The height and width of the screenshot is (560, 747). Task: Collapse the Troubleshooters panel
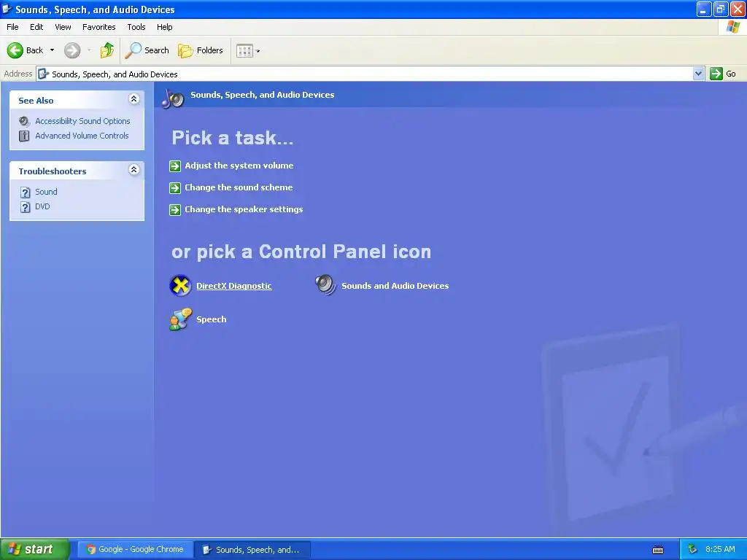(134, 169)
